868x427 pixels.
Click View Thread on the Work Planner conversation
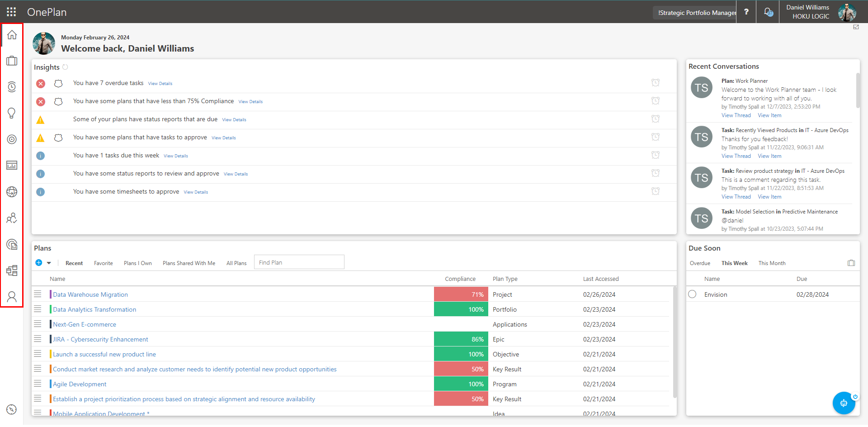[736, 115]
